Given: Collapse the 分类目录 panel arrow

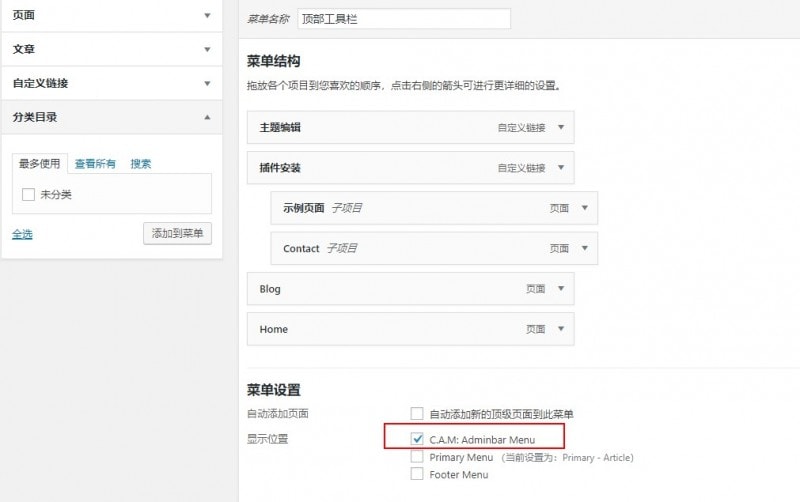Looking at the screenshot, I should coord(207,117).
